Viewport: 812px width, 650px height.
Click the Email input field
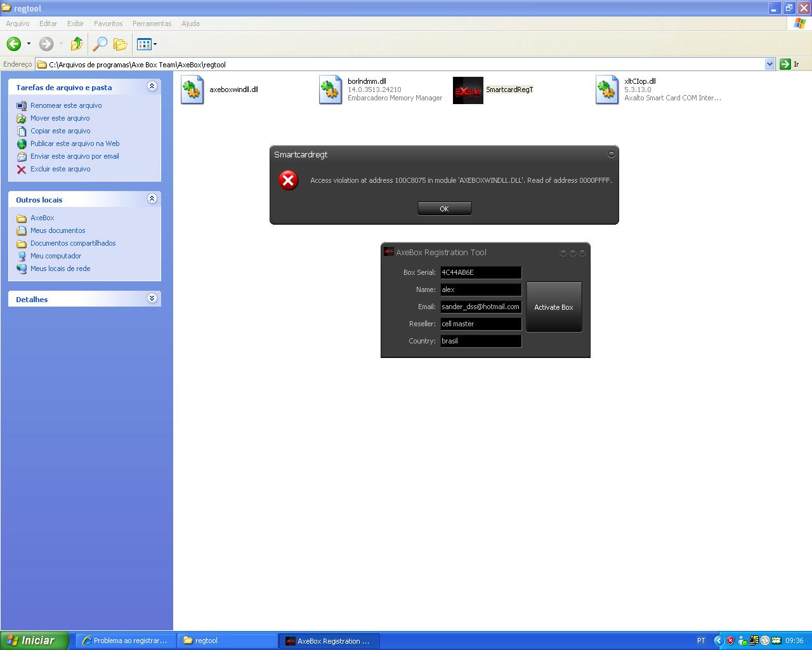click(481, 307)
